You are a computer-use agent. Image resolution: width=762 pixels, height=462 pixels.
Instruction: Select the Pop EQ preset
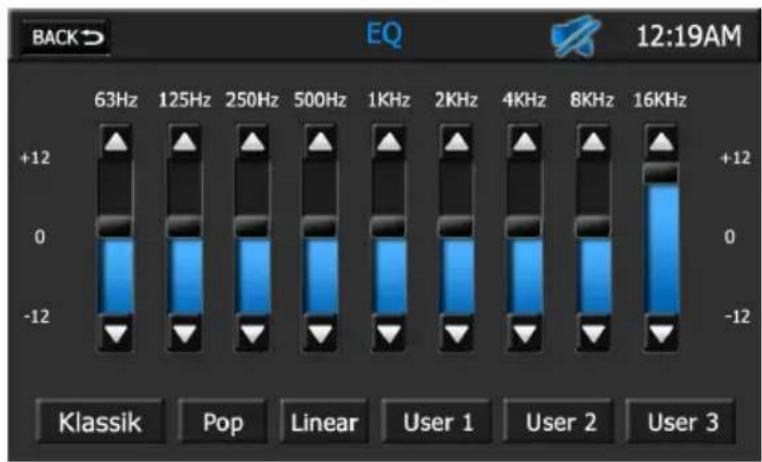coord(223,422)
